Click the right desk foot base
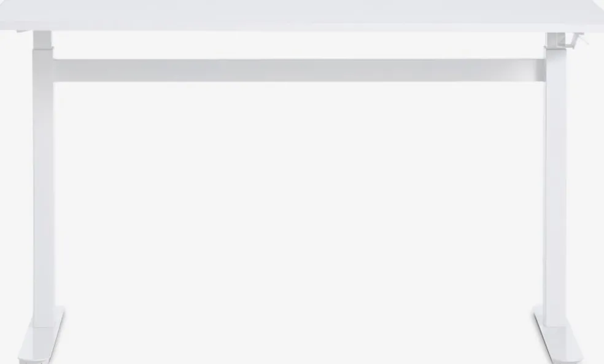The height and width of the screenshot is (364, 604). (x=558, y=333)
